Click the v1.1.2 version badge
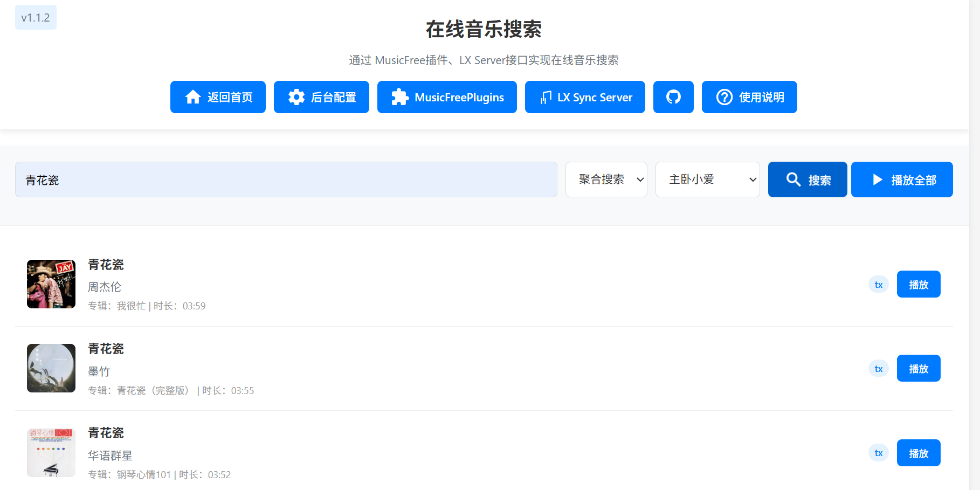The image size is (980, 490). click(36, 18)
